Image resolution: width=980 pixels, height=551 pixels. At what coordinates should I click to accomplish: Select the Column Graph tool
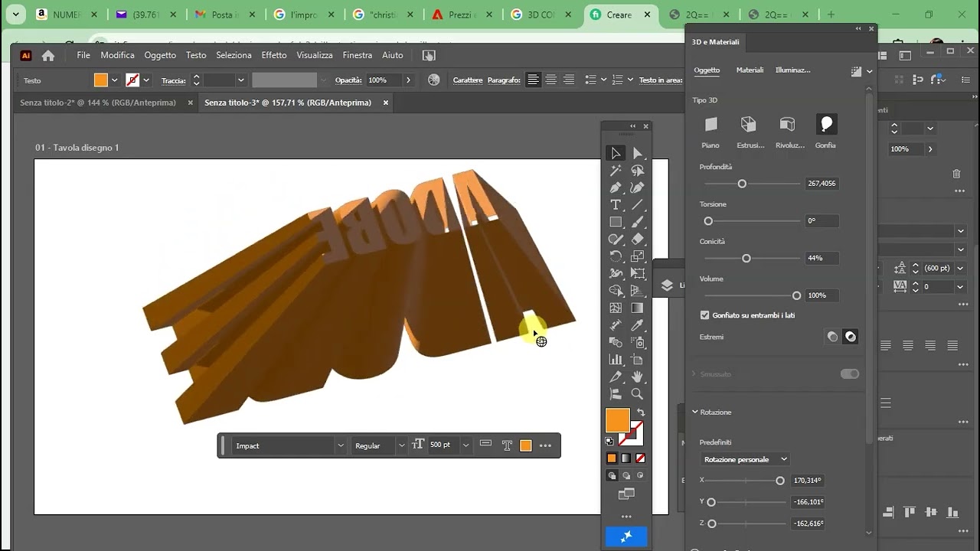pos(616,360)
